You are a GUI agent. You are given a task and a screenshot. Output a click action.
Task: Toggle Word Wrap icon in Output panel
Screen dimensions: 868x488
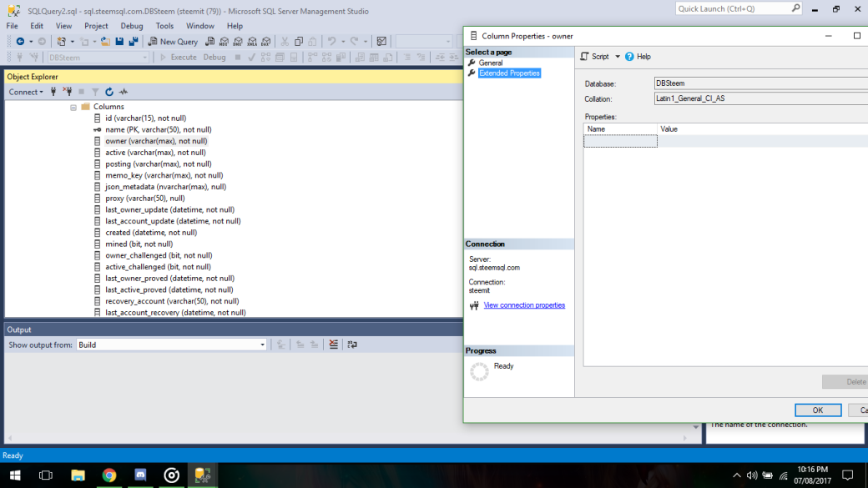point(352,345)
